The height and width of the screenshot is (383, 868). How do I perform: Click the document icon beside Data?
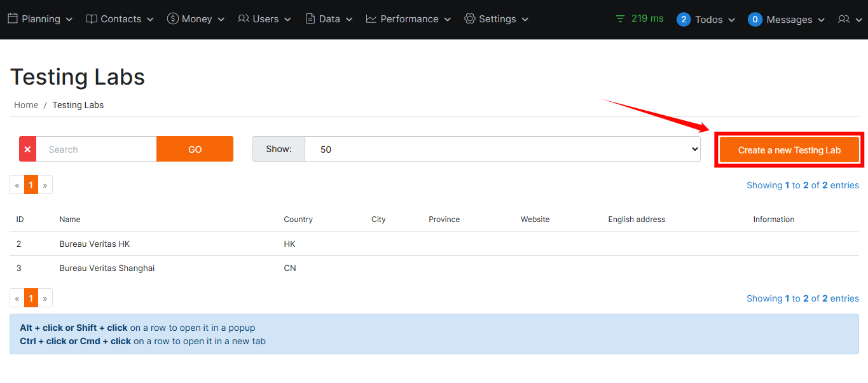click(310, 19)
